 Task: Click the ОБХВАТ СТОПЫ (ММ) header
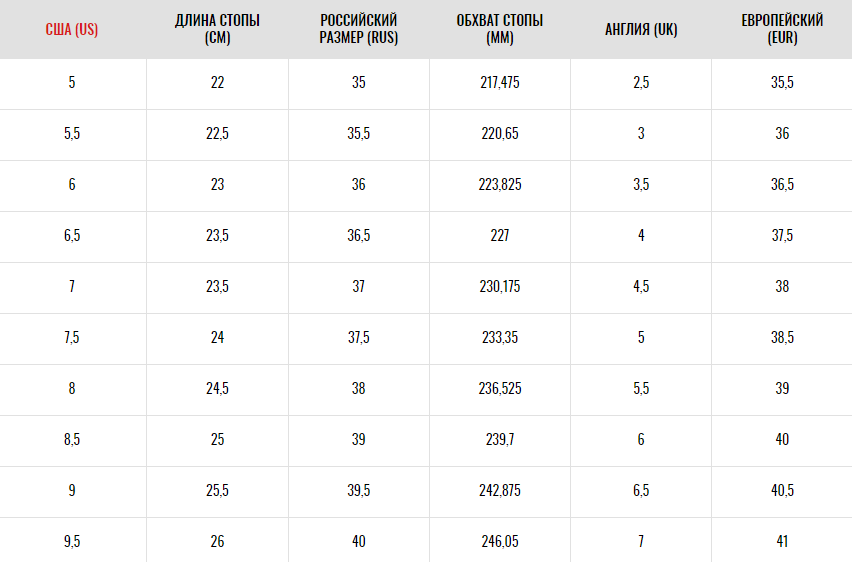click(x=500, y=29)
